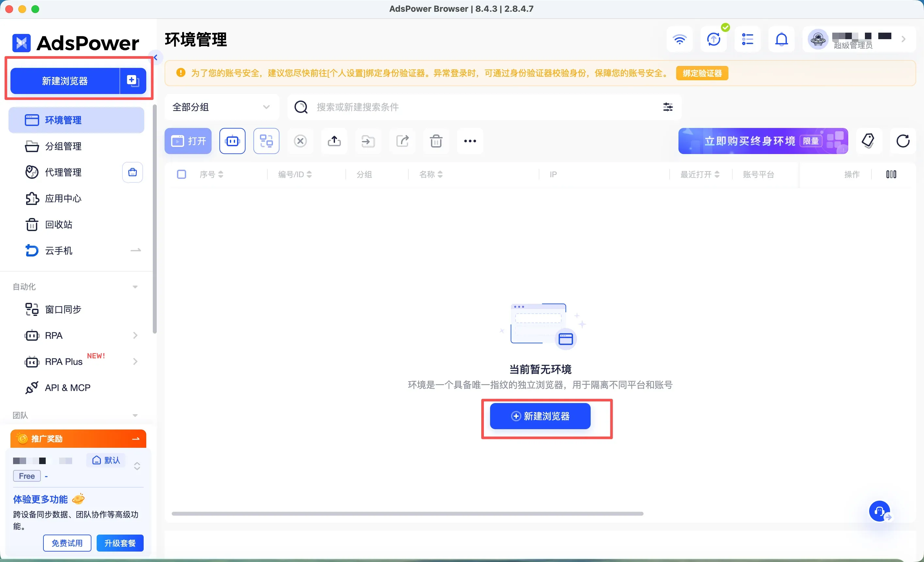Click the batch create browser icon
This screenshot has width=924, height=562.
133,81
